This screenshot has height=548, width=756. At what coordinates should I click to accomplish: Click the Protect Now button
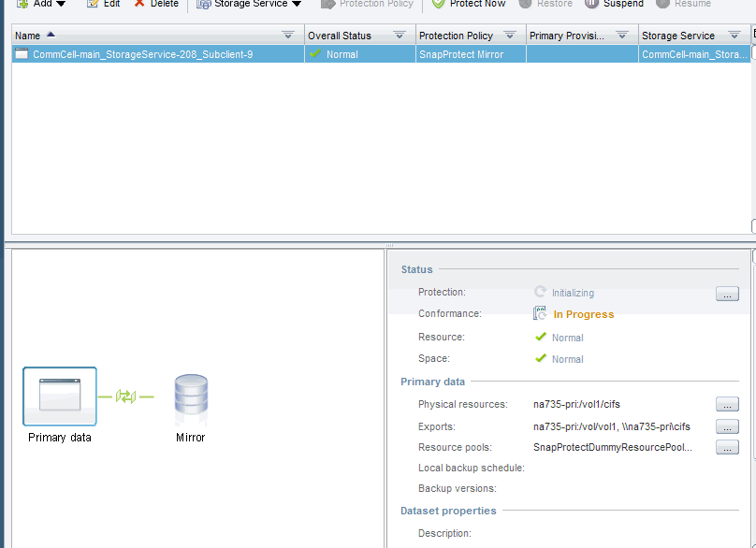[469, 4]
